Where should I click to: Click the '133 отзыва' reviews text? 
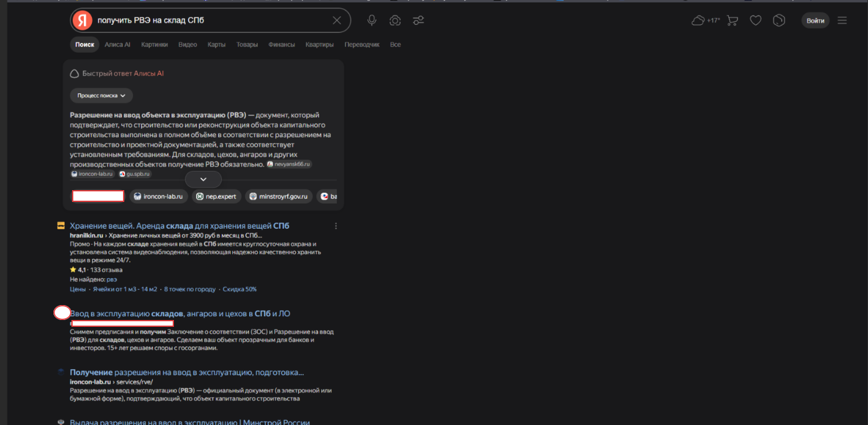(106, 270)
